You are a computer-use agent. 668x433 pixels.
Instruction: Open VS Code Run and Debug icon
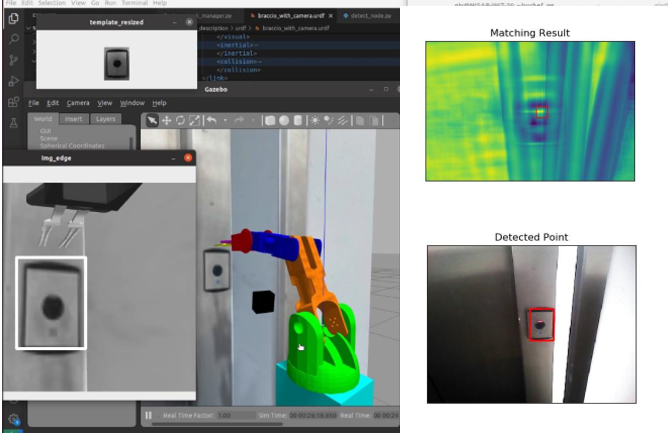point(14,81)
